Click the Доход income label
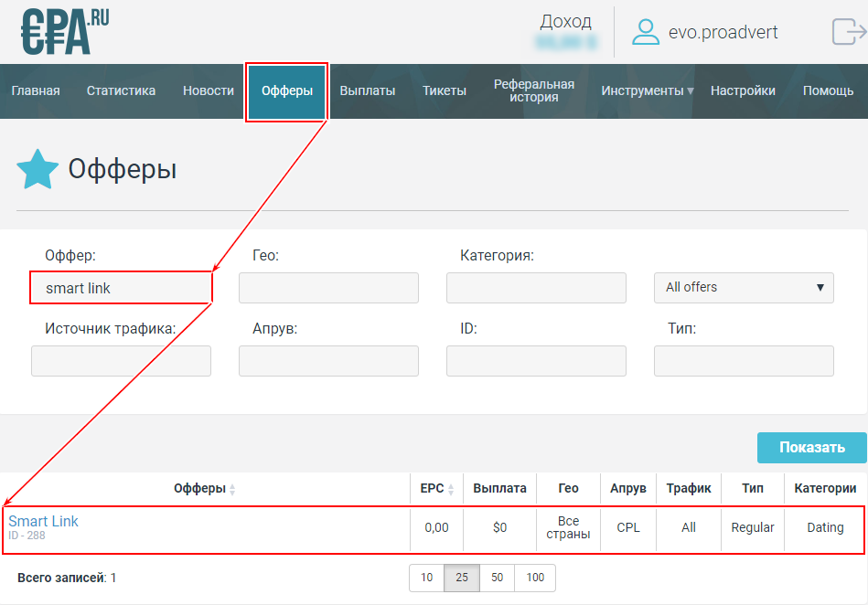Viewport: 868px width, 605px height. pos(566,21)
